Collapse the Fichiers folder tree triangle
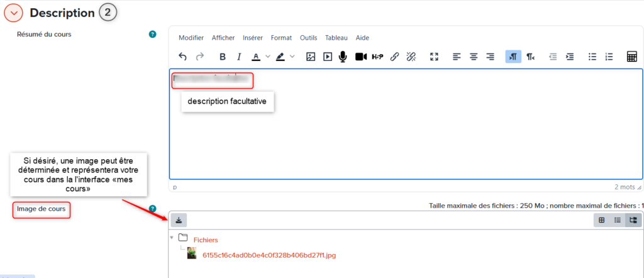This screenshot has height=278, width=644. point(172,238)
